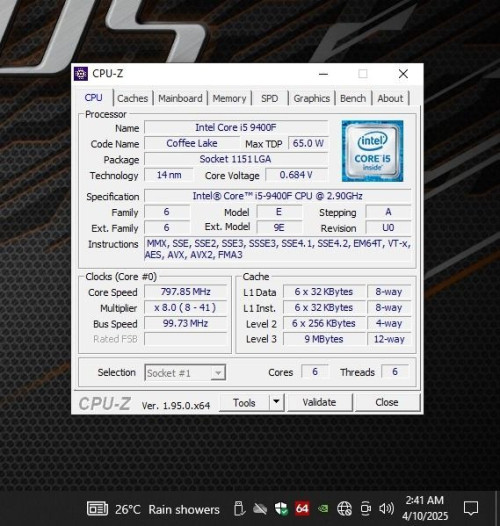The height and width of the screenshot is (526, 500).
Task: Open the OneDrive cloud tray icon
Action: (260, 509)
